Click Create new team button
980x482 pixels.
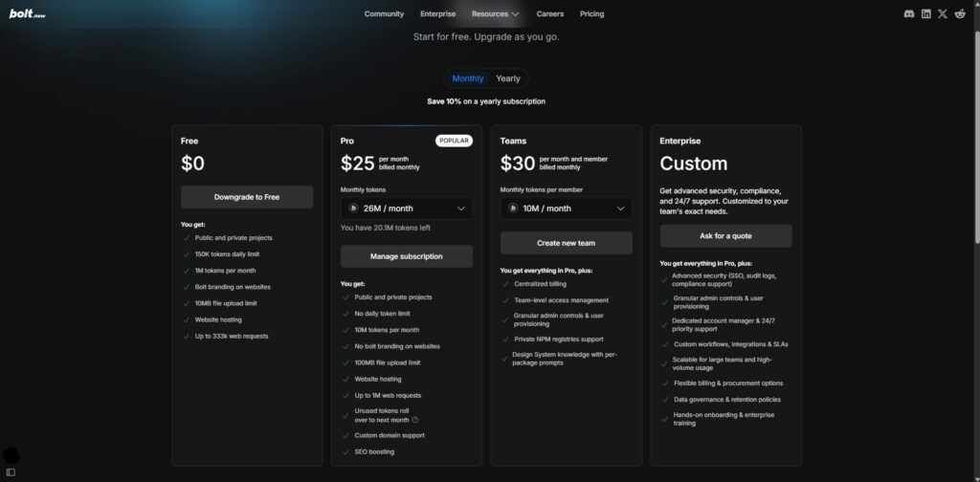pos(567,243)
